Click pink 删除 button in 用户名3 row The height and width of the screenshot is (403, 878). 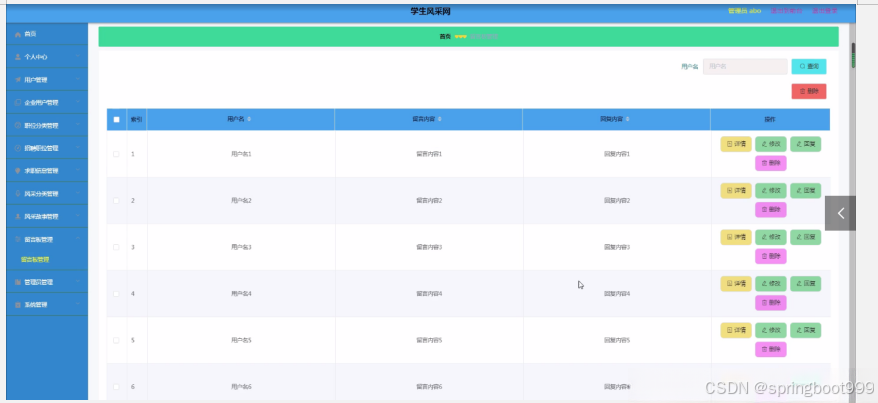[x=770, y=256]
